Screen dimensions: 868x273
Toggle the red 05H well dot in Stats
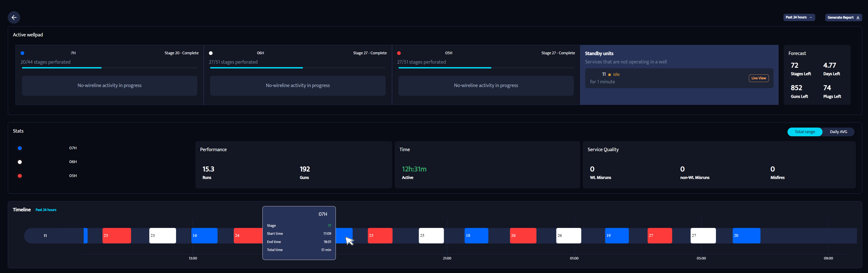(20, 176)
